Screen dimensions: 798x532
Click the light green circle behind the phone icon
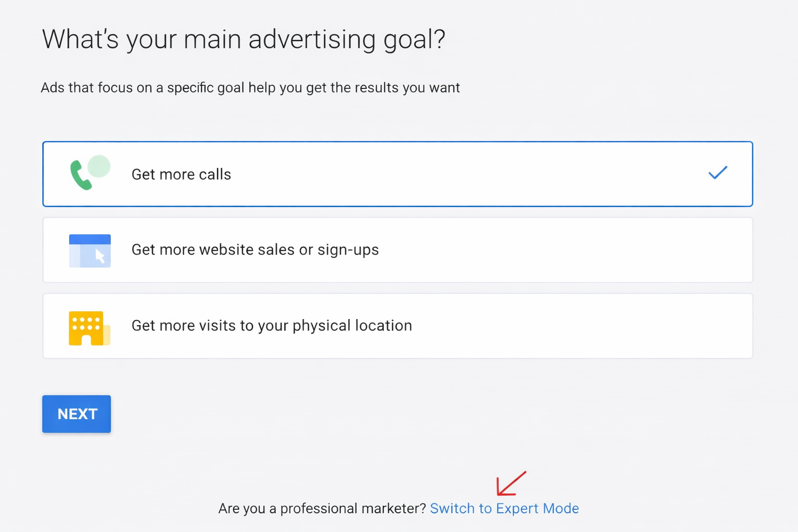pos(99,165)
